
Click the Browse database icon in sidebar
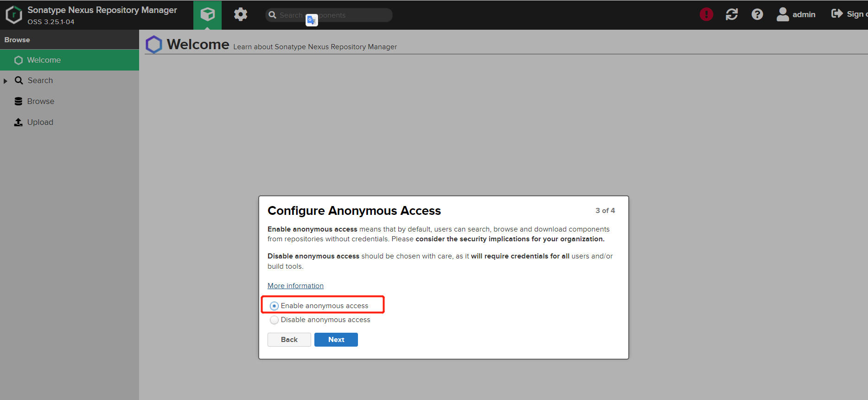pyautogui.click(x=19, y=101)
